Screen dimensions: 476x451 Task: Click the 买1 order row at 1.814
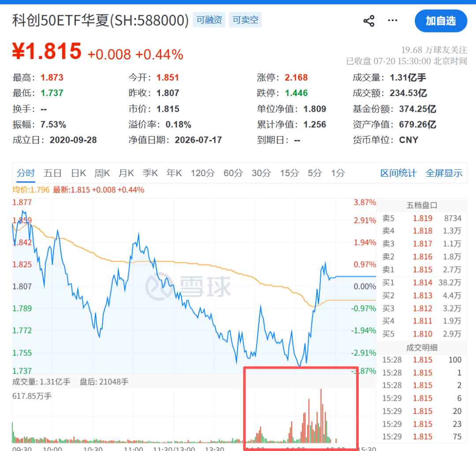click(422, 283)
